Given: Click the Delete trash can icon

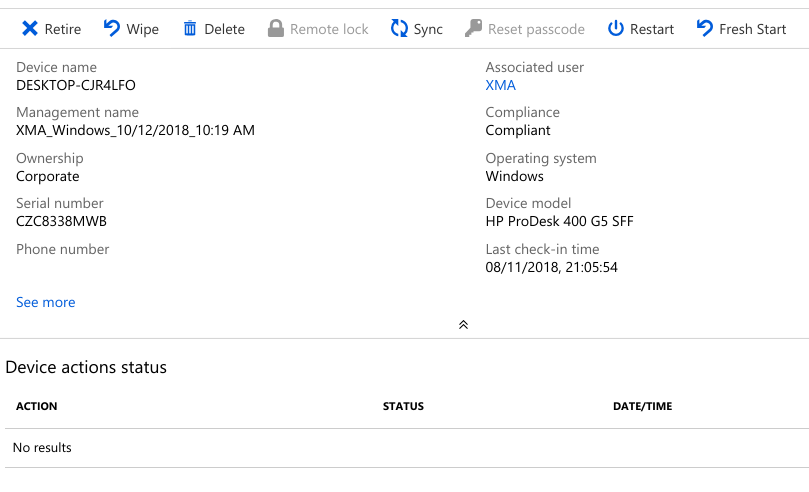Looking at the screenshot, I should [190, 29].
